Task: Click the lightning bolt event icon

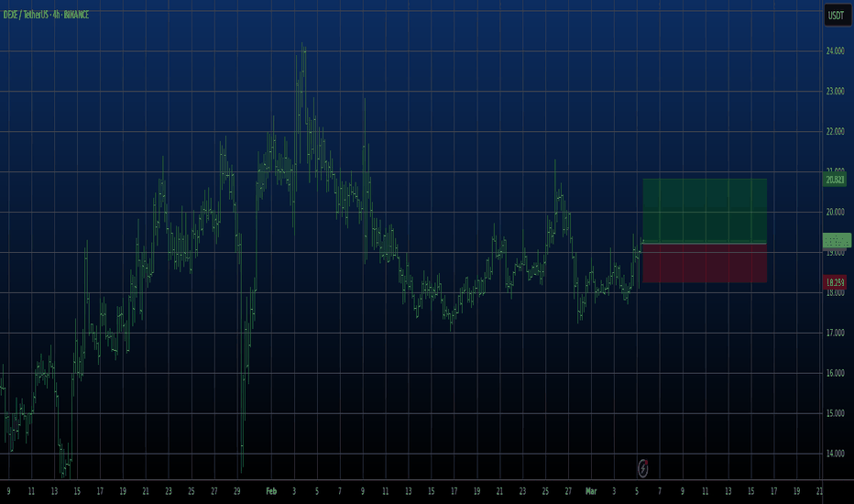Action: (x=642, y=468)
